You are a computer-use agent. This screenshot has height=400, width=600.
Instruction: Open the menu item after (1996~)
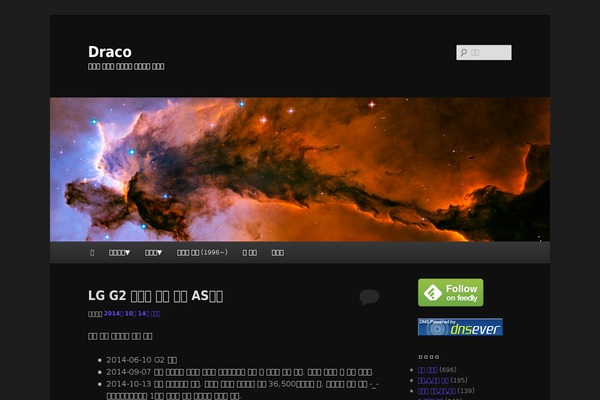pos(249,253)
